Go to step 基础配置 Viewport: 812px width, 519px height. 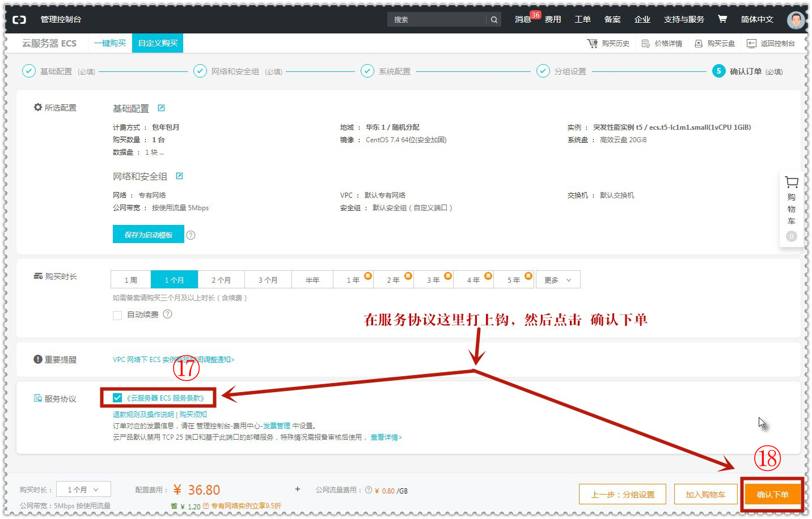[x=58, y=71]
